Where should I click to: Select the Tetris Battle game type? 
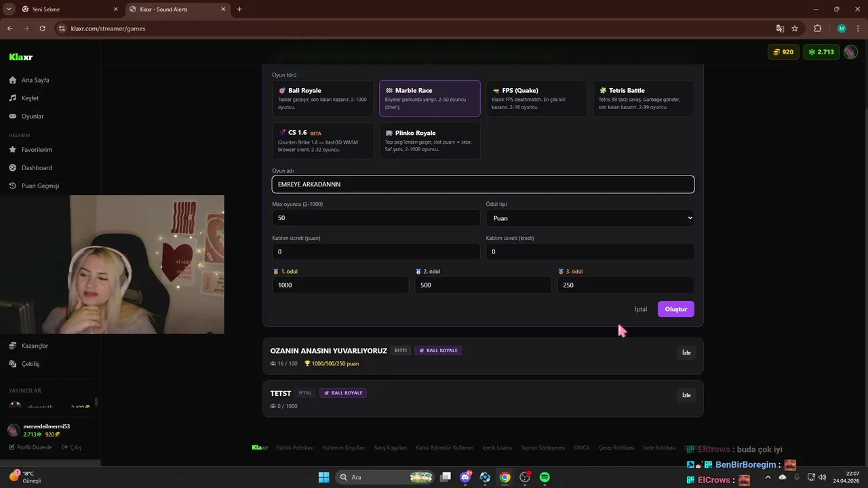pos(644,98)
